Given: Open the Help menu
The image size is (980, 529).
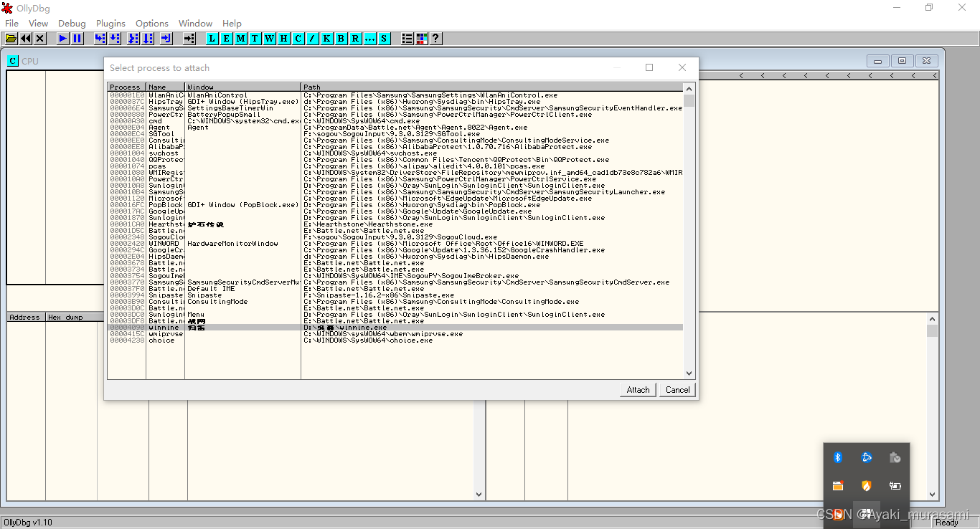Looking at the screenshot, I should tap(232, 24).
